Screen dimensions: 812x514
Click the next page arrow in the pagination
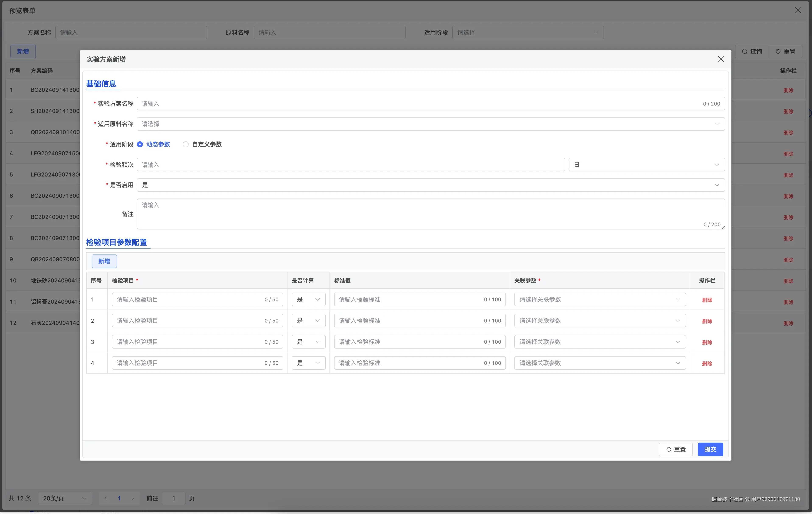(x=133, y=498)
